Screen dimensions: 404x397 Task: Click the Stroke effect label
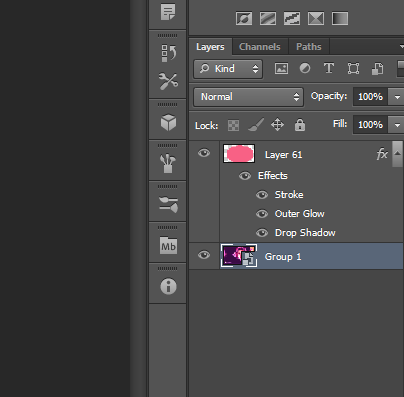coord(289,195)
